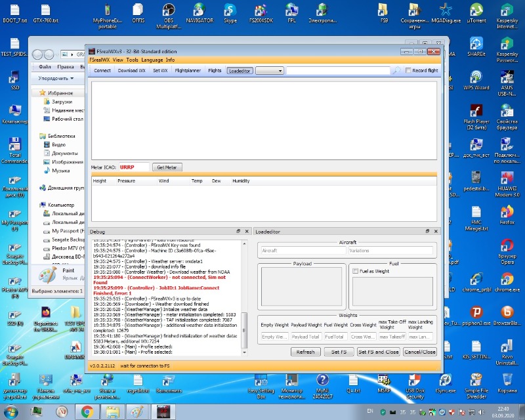Click the Aircraft input field in Loadeditor
525x420 pixels.
pyautogui.click(x=303, y=250)
